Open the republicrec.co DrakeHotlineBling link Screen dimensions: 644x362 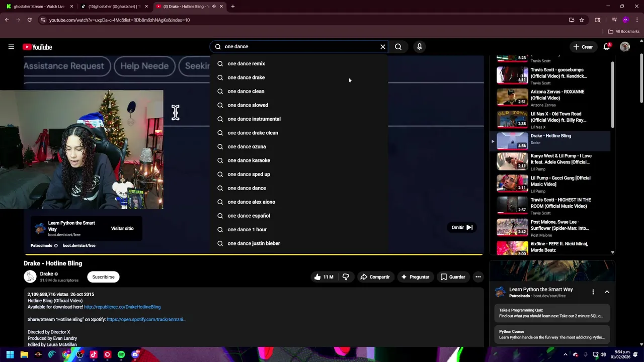pyautogui.click(x=122, y=307)
